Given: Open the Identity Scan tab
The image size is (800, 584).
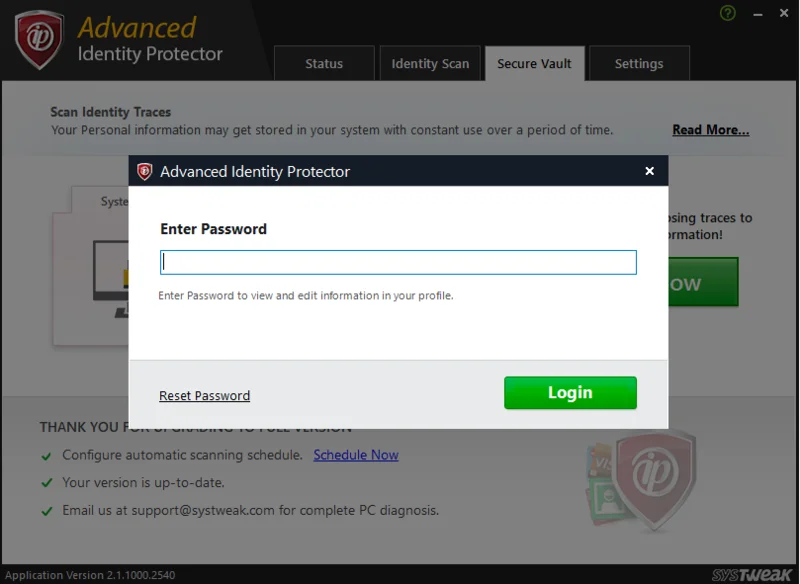Looking at the screenshot, I should click(430, 63).
